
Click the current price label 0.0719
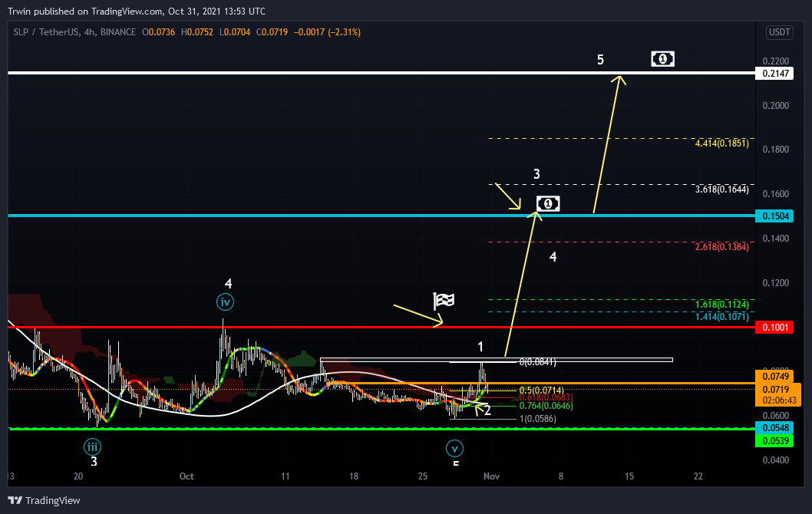[776, 389]
